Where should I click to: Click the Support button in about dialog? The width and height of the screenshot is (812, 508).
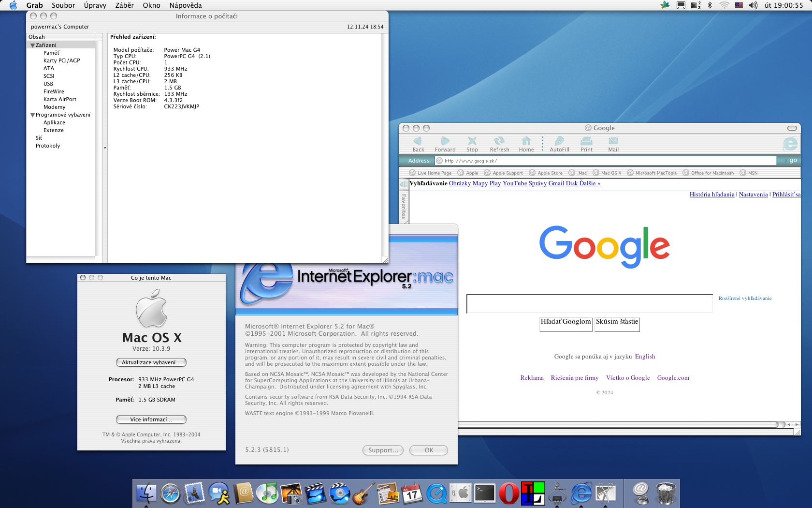383,450
